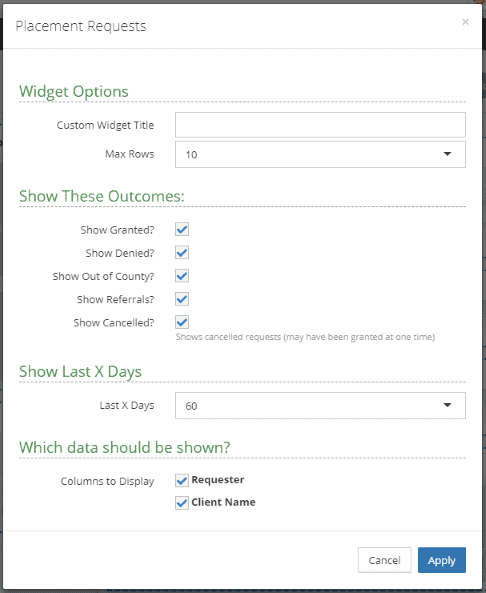Uncheck the Show Granted checkbox

coord(182,229)
